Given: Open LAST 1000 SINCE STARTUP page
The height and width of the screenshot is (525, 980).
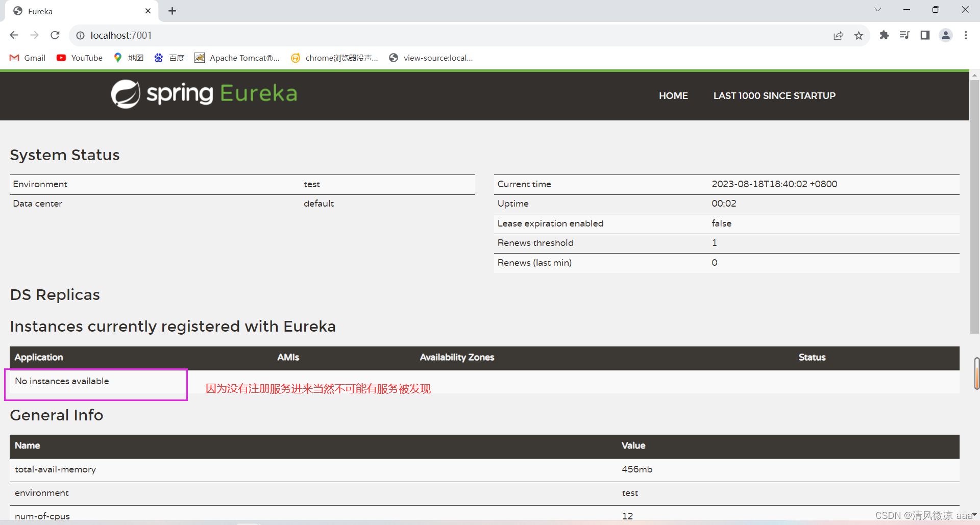Looking at the screenshot, I should (x=774, y=95).
